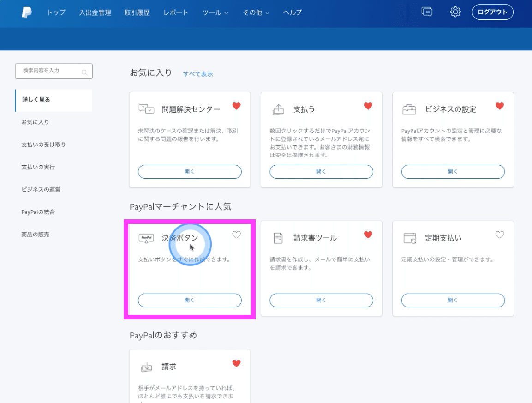Open the 請求書ツール card with 開く
This screenshot has width=532, height=403.
pos(321,301)
